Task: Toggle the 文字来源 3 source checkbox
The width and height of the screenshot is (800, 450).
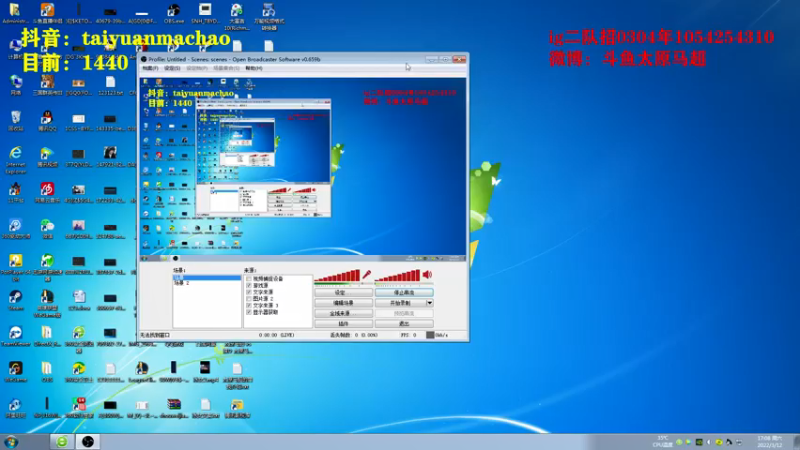Action: point(249,305)
